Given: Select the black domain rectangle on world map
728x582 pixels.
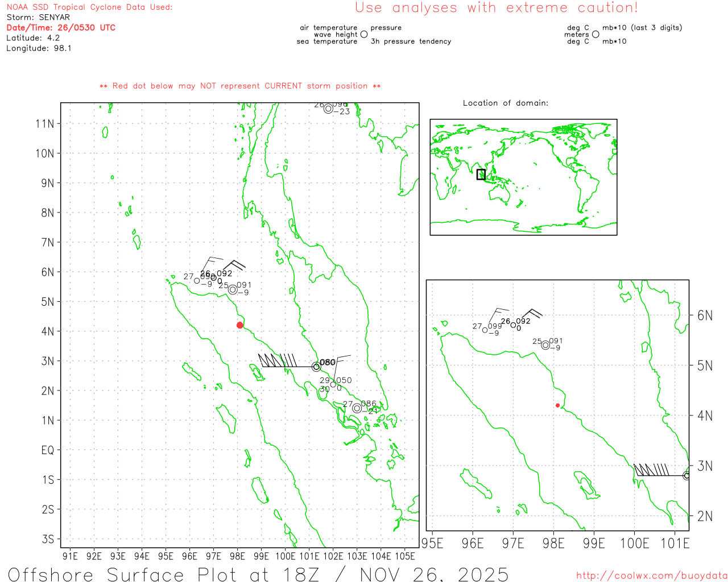Looking at the screenshot, I should (x=481, y=174).
